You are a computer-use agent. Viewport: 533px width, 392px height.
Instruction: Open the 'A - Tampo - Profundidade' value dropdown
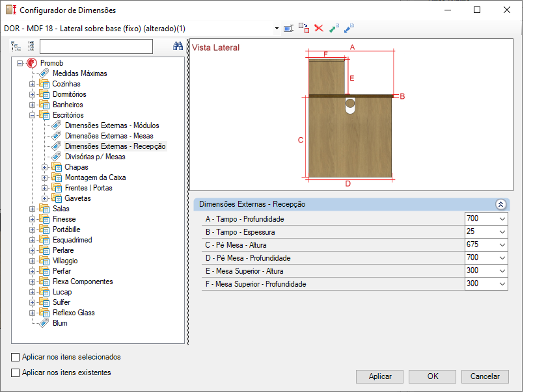point(502,219)
